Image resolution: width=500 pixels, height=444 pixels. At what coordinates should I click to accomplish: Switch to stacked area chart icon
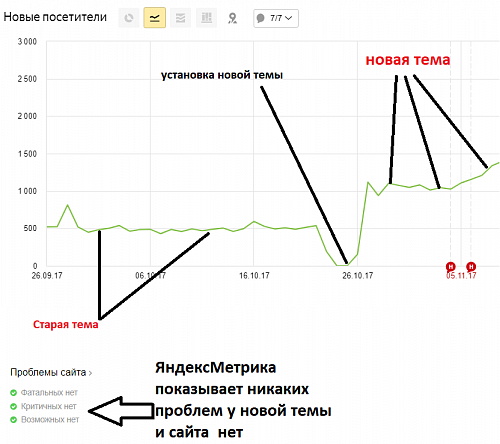coord(180,18)
